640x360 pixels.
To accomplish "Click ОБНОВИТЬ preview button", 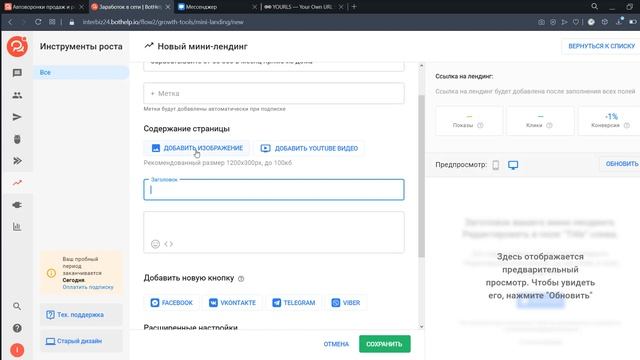I will (x=621, y=164).
